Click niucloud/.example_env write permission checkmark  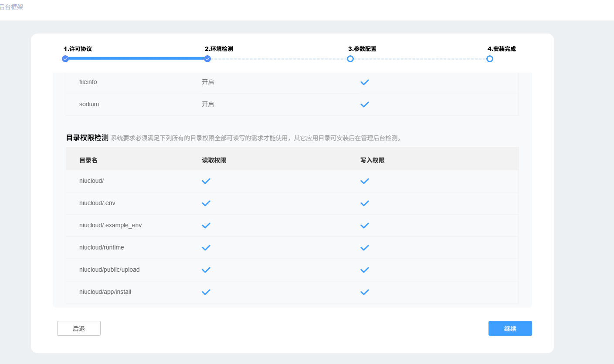pyautogui.click(x=365, y=225)
